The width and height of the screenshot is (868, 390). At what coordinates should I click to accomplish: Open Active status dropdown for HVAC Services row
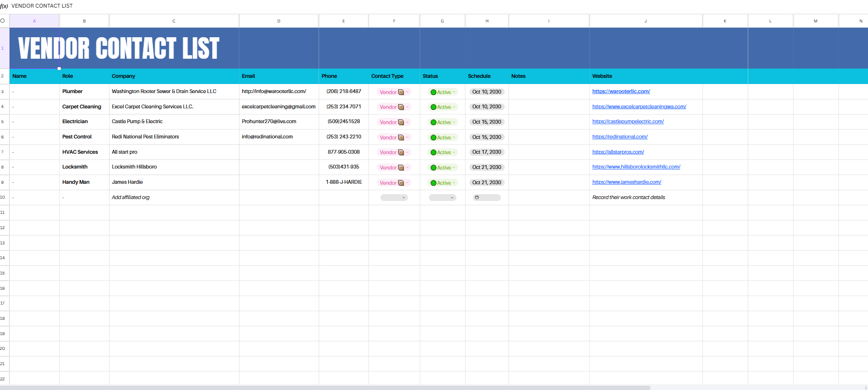[443, 152]
